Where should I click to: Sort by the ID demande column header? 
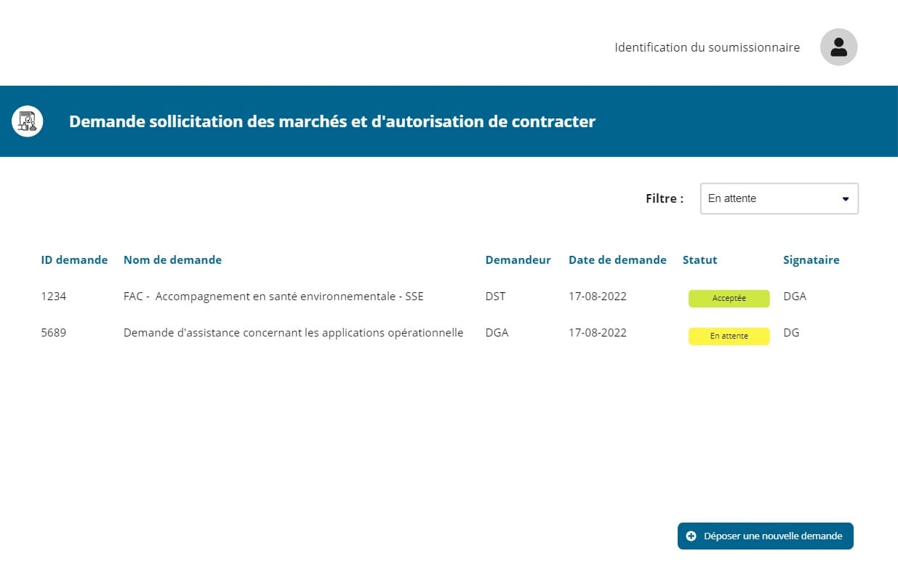point(74,259)
